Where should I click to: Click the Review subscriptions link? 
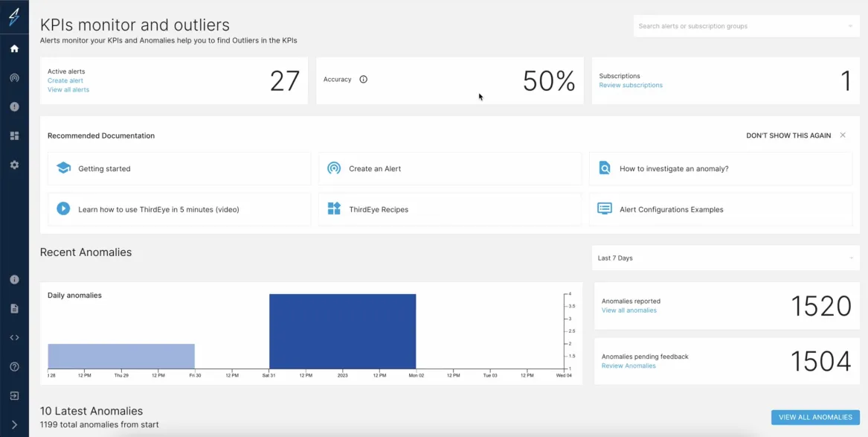pos(631,86)
